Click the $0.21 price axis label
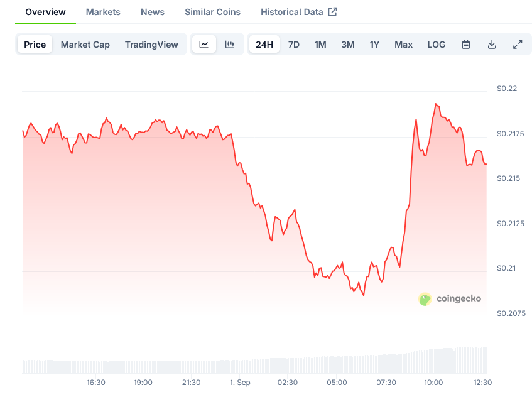The height and width of the screenshot is (397, 532). [x=506, y=268]
